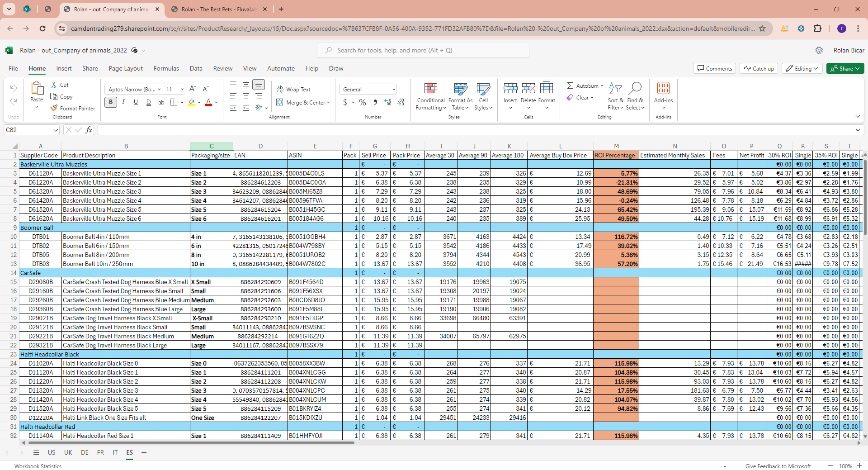Click the Paste clipboard icon
Viewport: 868px width, 470px height.
pos(37,88)
